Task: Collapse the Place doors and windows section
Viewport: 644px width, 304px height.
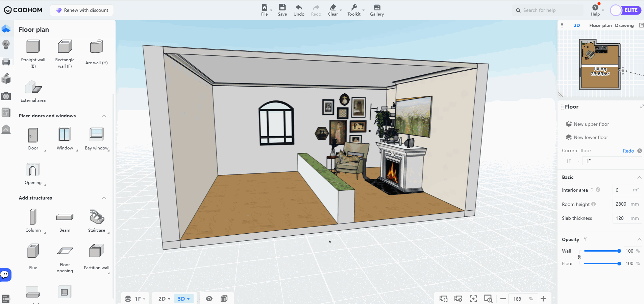Action: click(x=104, y=116)
